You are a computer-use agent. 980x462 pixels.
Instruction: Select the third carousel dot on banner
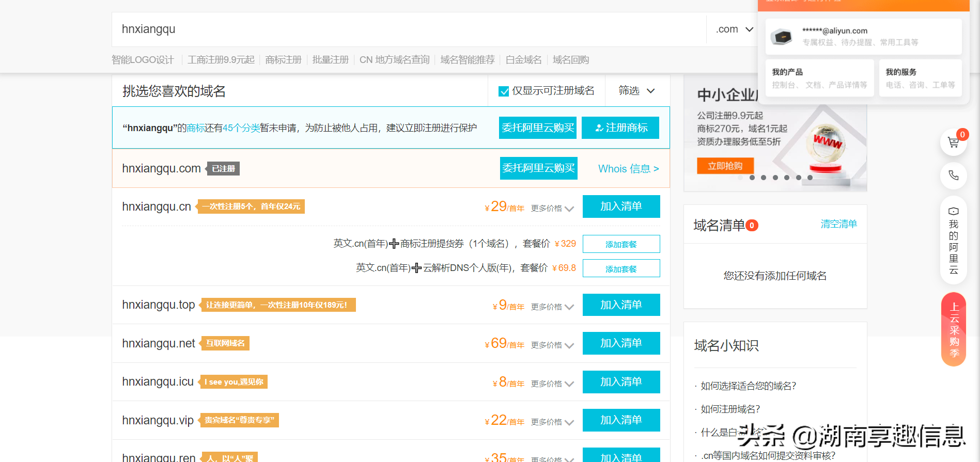(764, 178)
